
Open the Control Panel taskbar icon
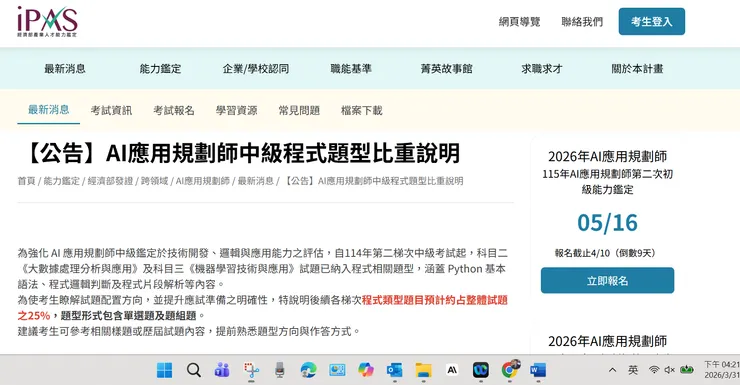pos(337,370)
